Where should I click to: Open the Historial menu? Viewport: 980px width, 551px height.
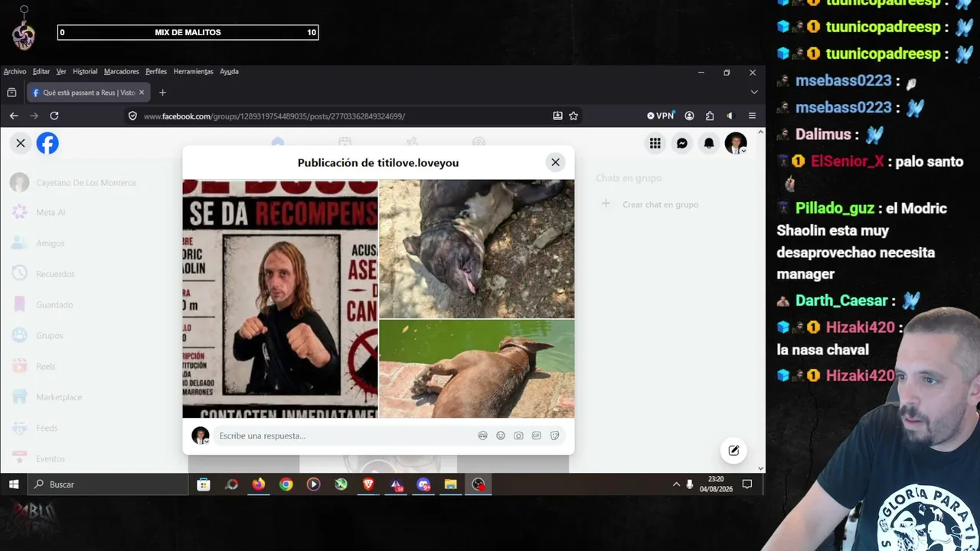[85, 71]
